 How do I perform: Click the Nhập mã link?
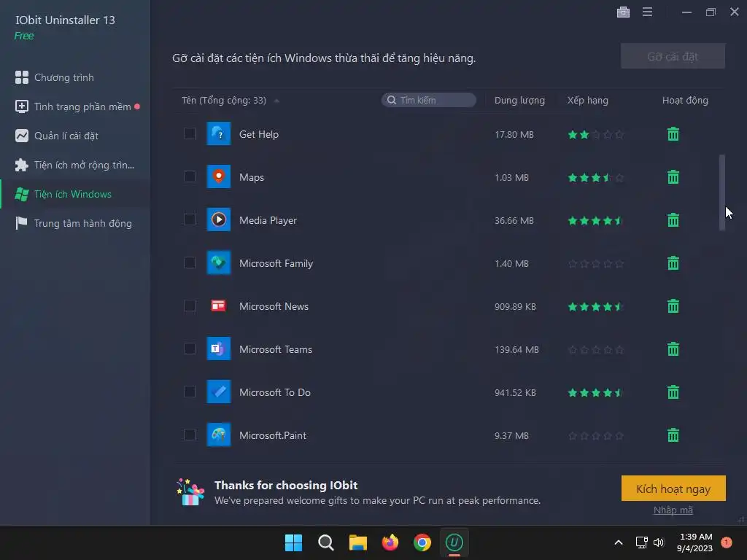pos(673,510)
